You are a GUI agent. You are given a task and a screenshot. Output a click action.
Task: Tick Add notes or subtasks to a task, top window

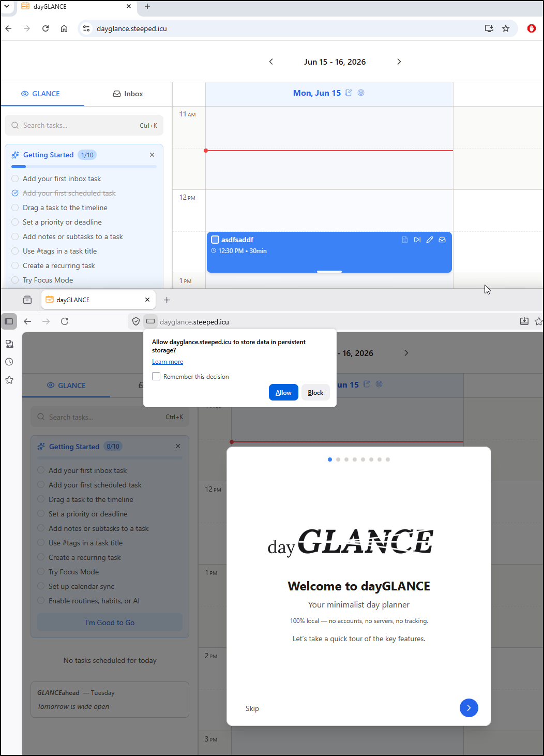tap(15, 236)
